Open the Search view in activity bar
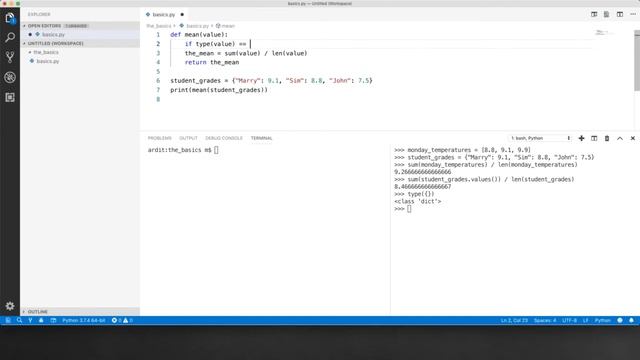This screenshot has height=360, width=640. [x=10, y=37]
